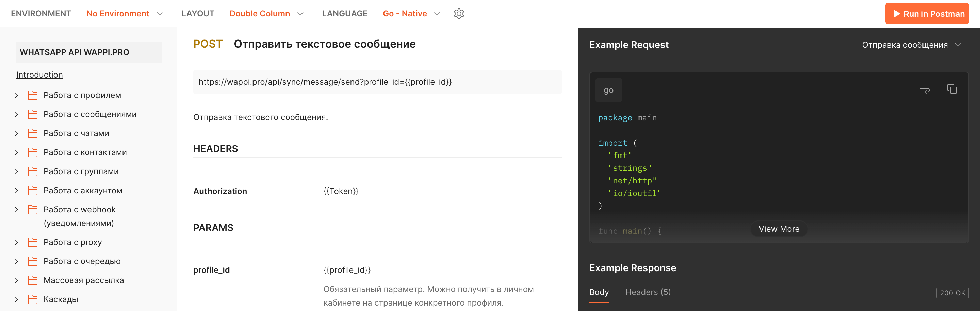Viewport: 980px width, 311px height.
Task: Expand the Каскады folder
Action: [16, 299]
